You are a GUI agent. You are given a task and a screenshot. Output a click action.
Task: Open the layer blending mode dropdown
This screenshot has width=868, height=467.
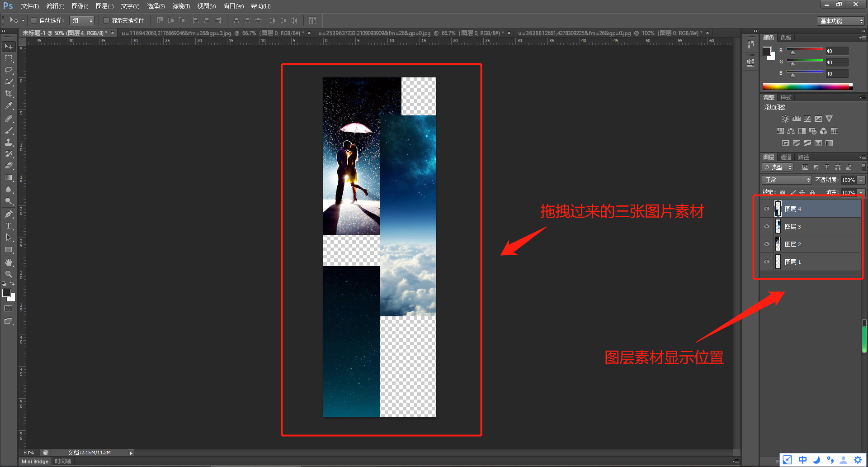tap(786, 180)
